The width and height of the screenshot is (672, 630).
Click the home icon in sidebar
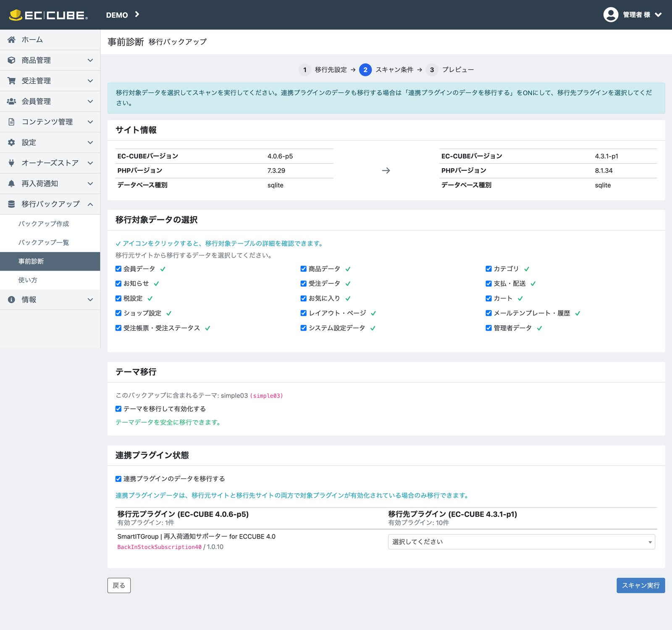(11, 39)
